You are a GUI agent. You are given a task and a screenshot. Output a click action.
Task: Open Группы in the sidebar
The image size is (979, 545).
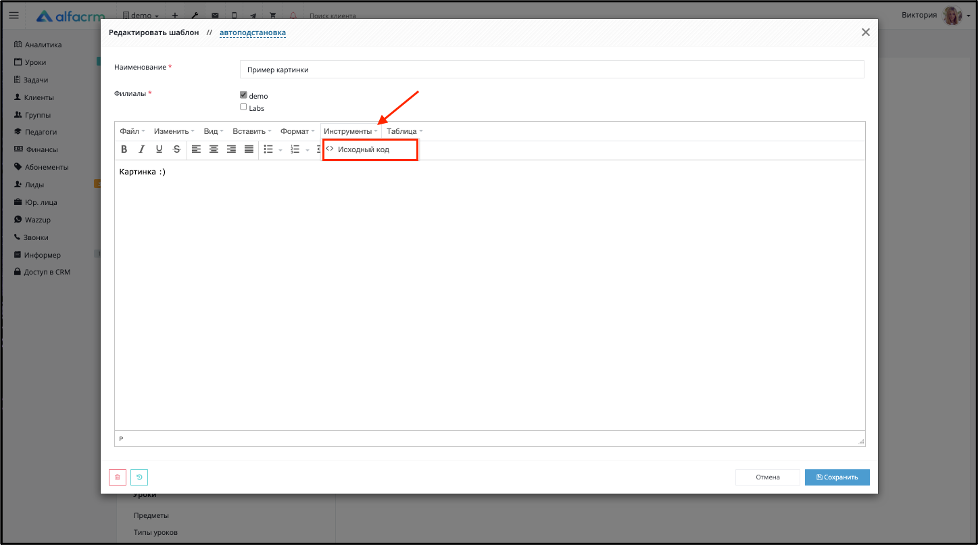pos(32,115)
